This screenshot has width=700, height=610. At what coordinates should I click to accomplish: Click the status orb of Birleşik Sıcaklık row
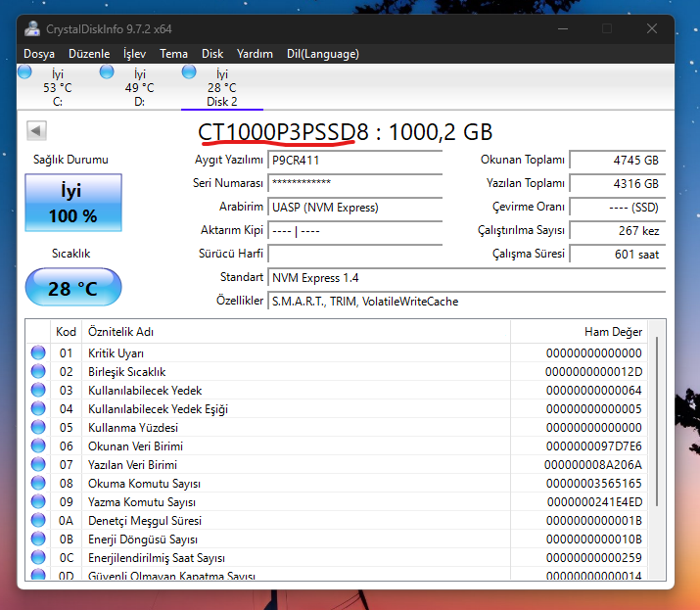pos(38,371)
